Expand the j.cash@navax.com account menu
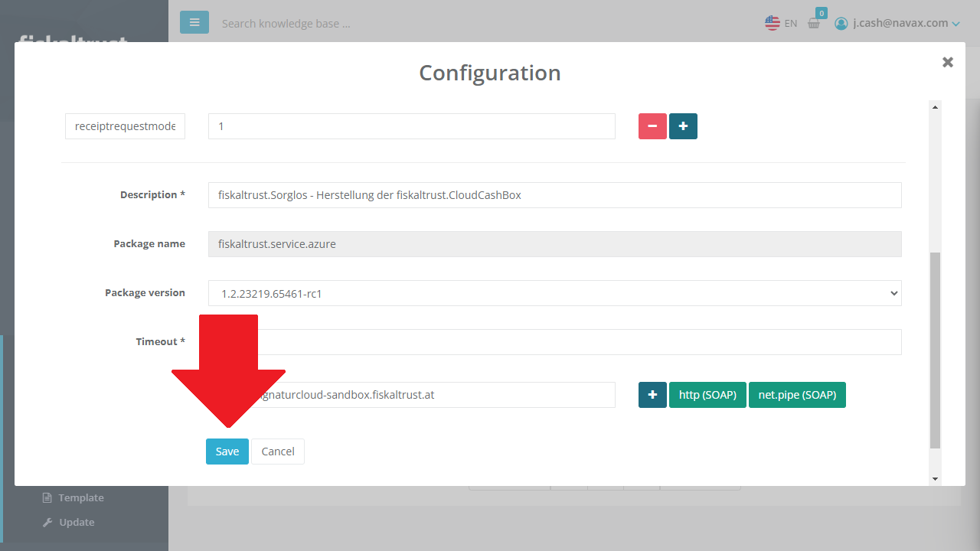The height and width of the screenshot is (551, 980). [x=906, y=23]
